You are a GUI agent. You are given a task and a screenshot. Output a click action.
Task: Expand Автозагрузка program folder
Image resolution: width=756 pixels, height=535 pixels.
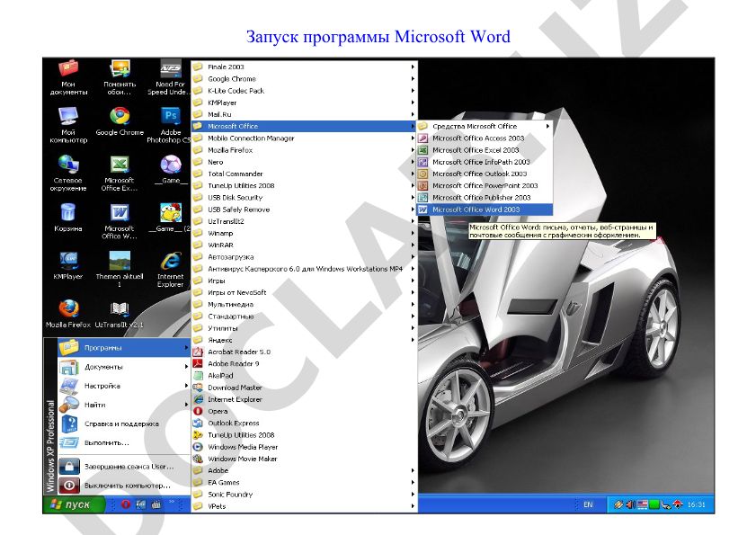click(304, 257)
